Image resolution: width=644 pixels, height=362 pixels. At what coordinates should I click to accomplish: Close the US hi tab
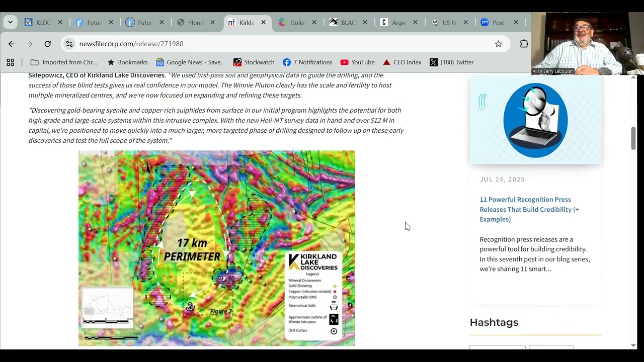click(x=466, y=23)
